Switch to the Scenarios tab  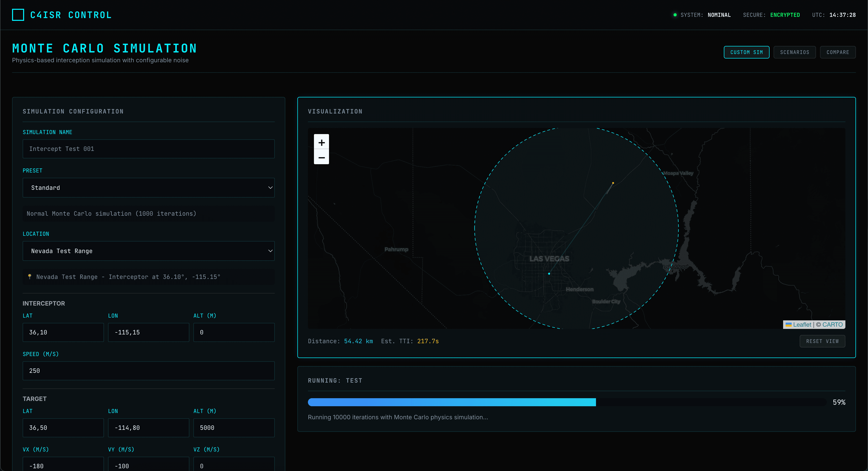coord(795,52)
